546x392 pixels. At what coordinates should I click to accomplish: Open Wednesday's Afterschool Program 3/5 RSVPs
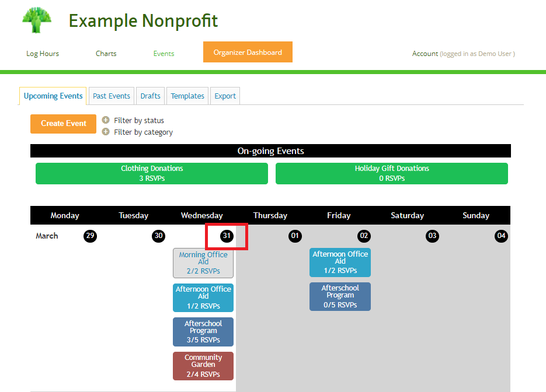click(203, 331)
